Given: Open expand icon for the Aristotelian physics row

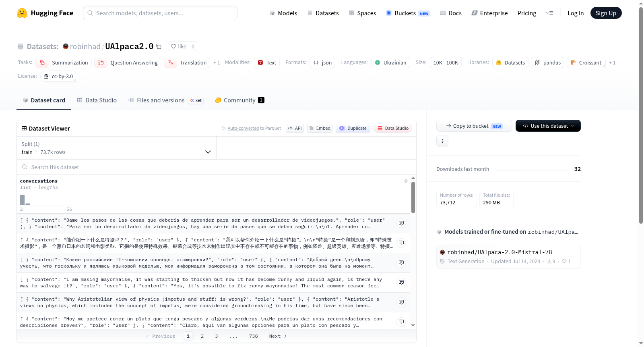Looking at the screenshot, I should [401, 302].
